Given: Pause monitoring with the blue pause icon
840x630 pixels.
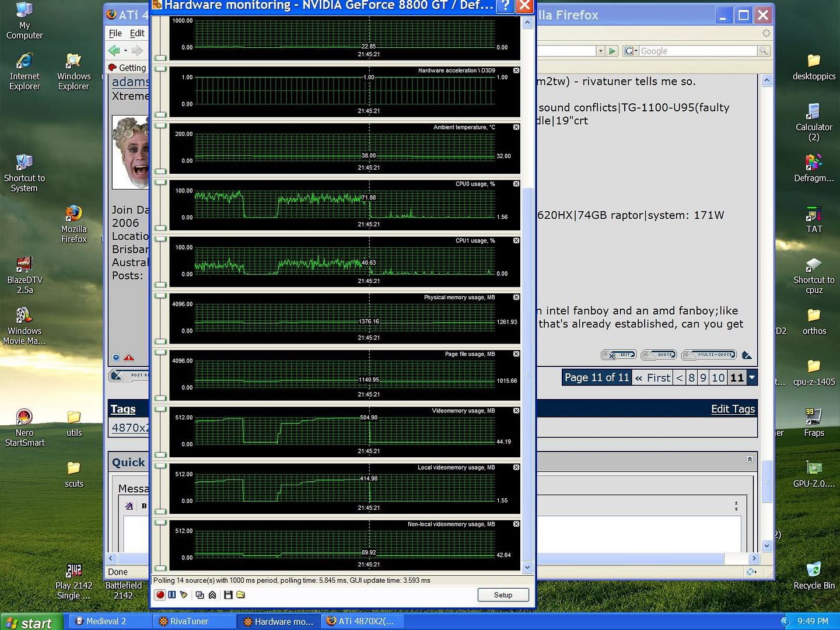Looking at the screenshot, I should coord(172,595).
